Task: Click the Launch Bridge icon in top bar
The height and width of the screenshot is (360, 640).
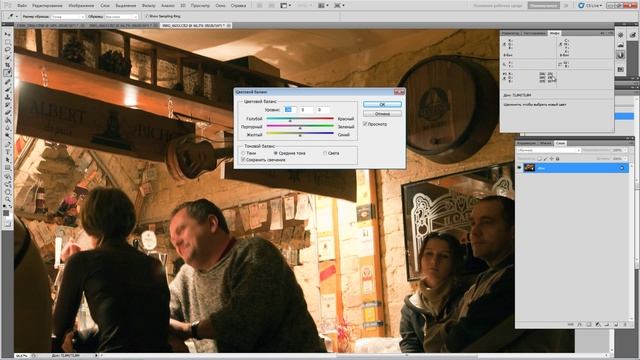Action: (260, 6)
